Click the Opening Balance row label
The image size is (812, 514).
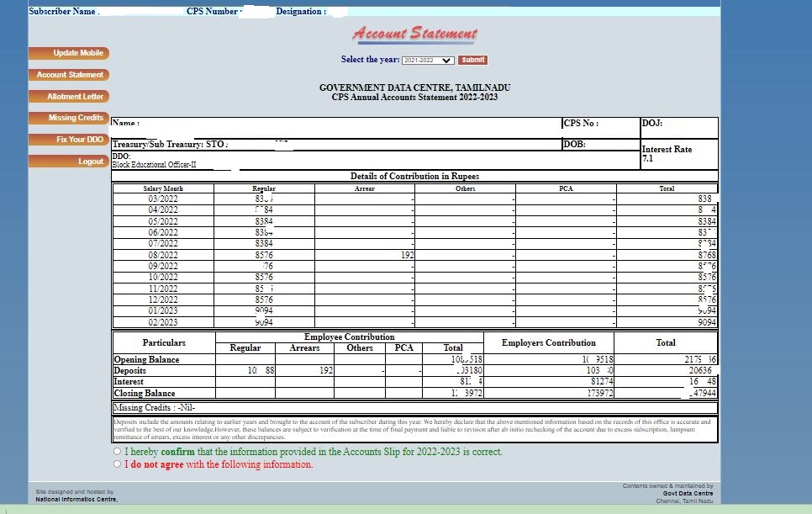pyautogui.click(x=146, y=359)
